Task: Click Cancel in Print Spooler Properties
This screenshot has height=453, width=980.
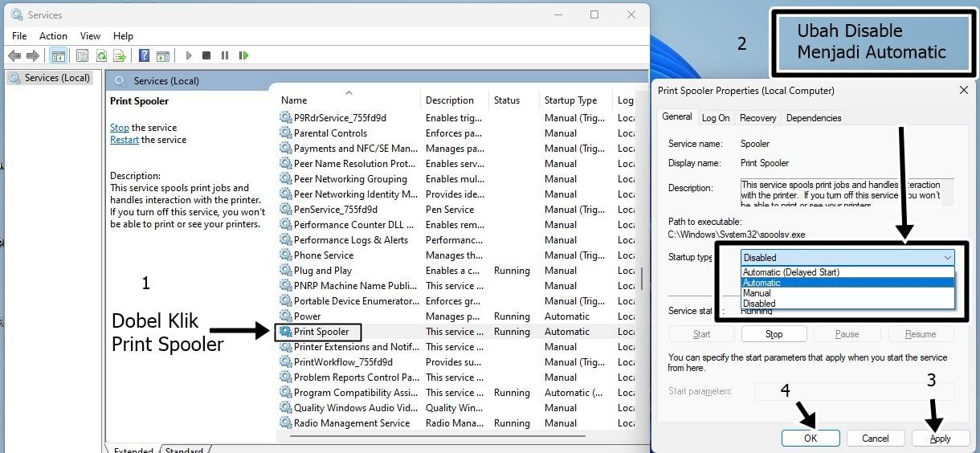Action: pos(876,439)
